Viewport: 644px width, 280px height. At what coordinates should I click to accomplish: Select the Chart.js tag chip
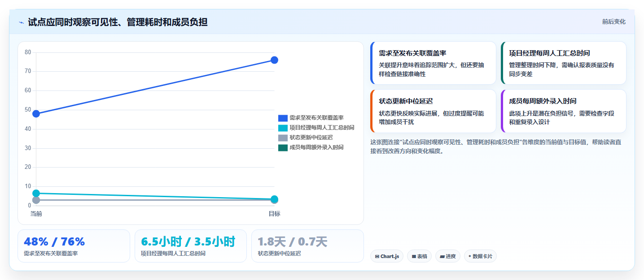click(x=387, y=256)
